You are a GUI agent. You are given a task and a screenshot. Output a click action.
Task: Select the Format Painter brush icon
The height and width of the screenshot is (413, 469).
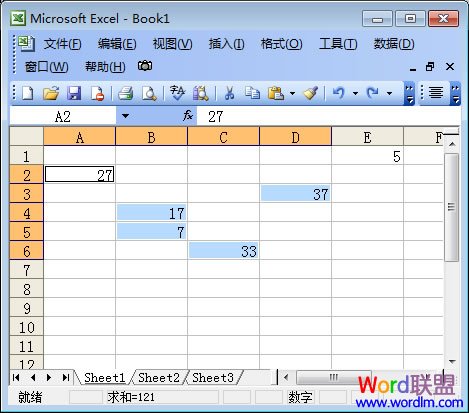[x=310, y=93]
